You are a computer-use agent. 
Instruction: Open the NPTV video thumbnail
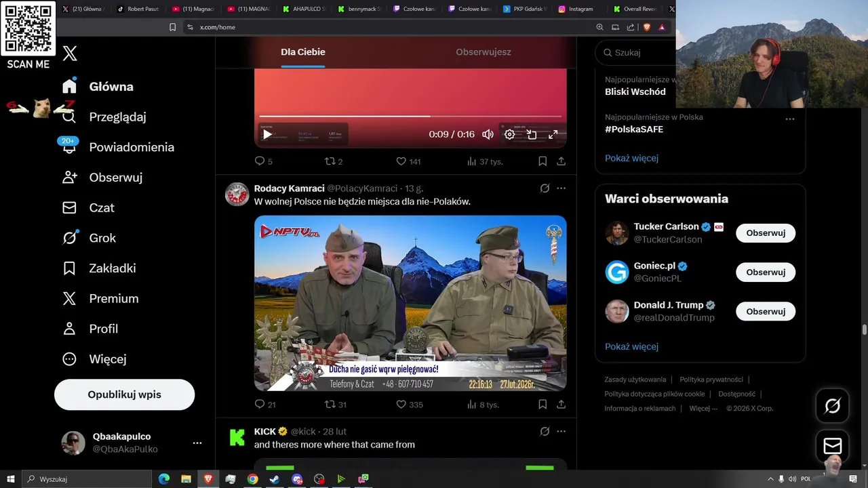click(x=410, y=303)
